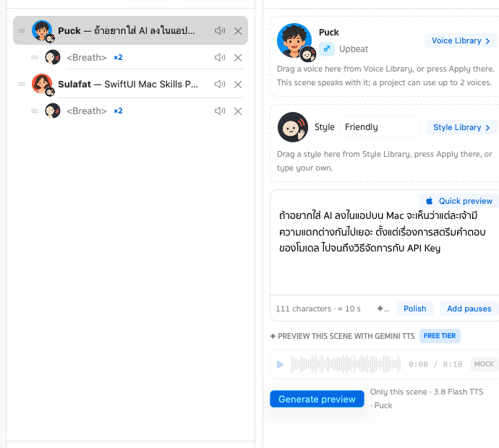This screenshot has width=499, height=448.
Task: Play audio for the Puck scene row
Action: (x=220, y=31)
